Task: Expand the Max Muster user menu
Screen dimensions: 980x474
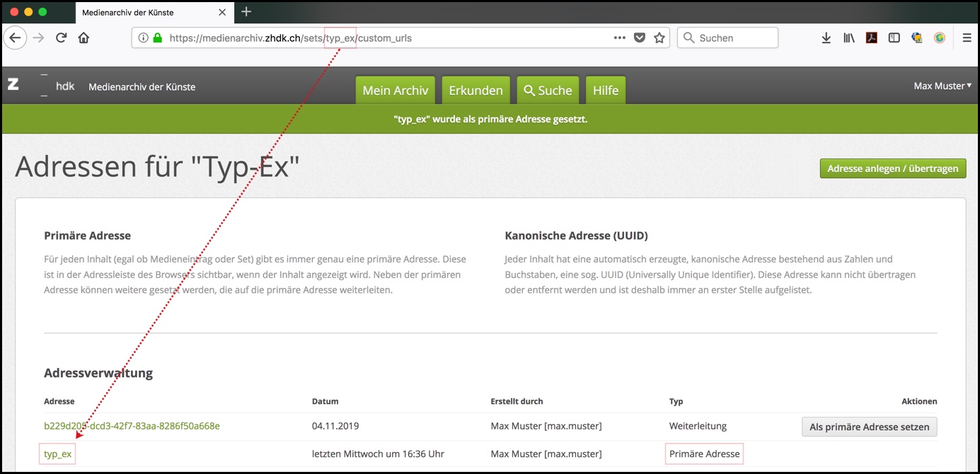Action: [942, 86]
